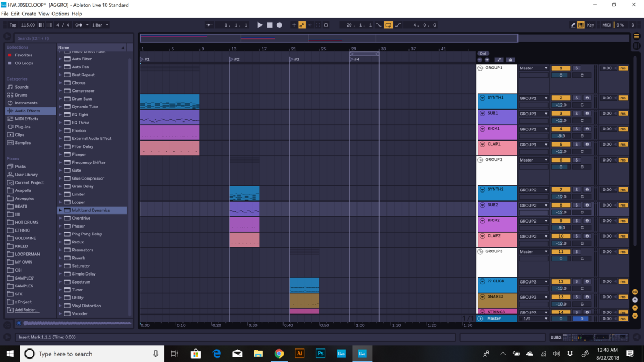Expand the Multiband Dynamics device folder
Screen dimensions: 644x362
coord(60,210)
